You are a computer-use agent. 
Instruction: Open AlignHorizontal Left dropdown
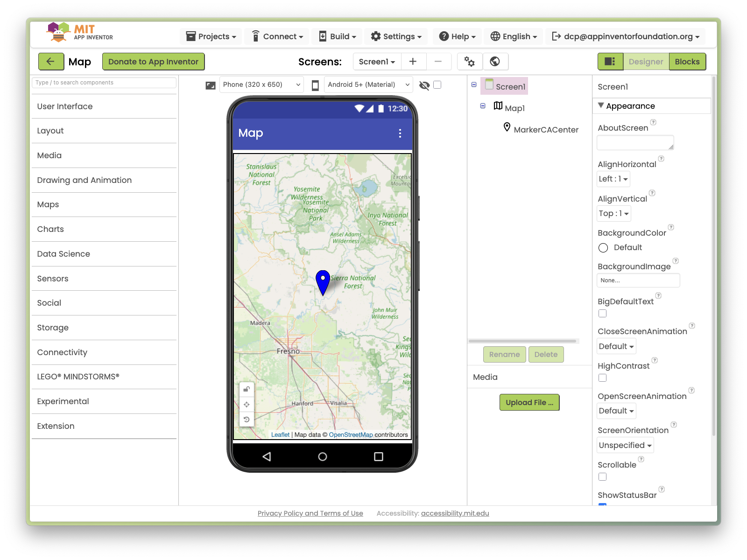pos(613,179)
